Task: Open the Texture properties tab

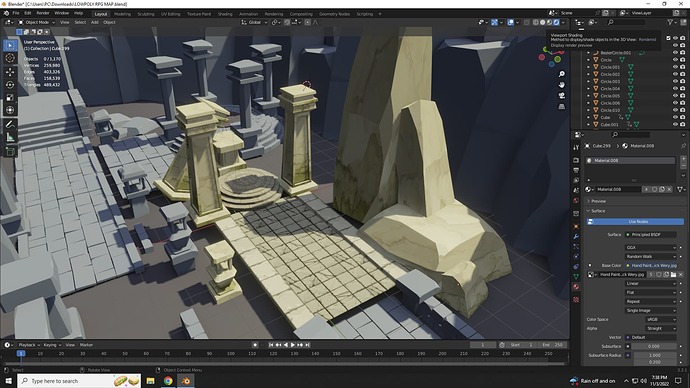Action: 576,300
